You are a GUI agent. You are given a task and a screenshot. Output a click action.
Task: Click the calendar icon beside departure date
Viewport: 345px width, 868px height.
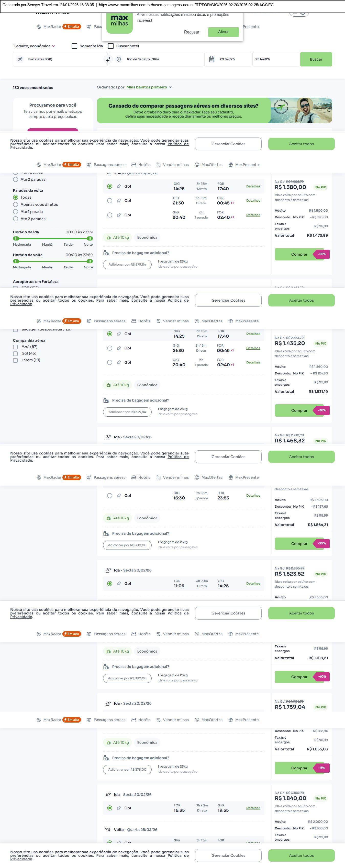[212, 59]
